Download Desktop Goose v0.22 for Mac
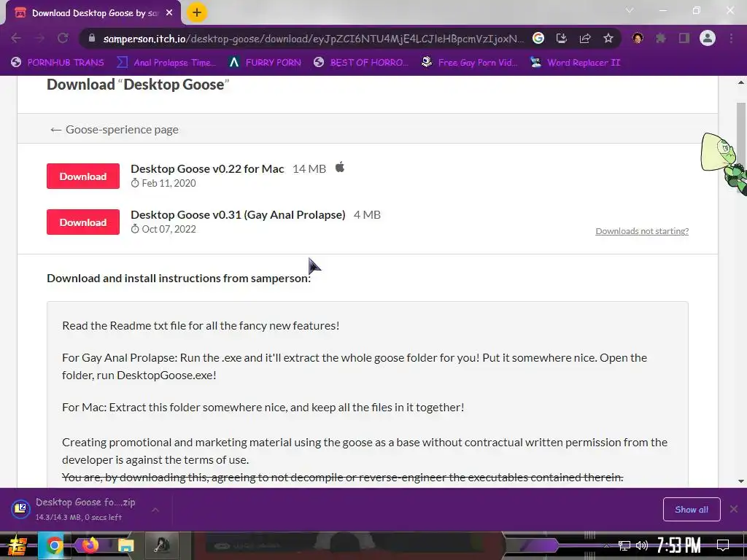This screenshot has width=747, height=560. tap(83, 176)
